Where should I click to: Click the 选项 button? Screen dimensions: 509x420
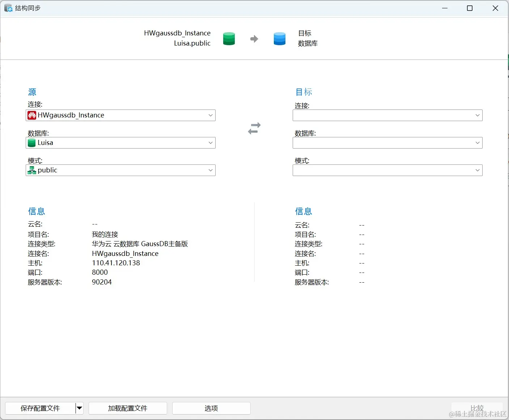pos(211,408)
